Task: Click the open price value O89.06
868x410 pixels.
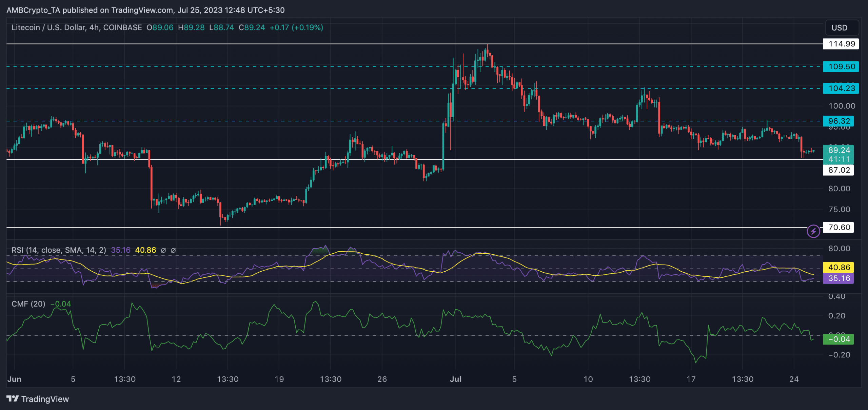Action: click(x=160, y=27)
